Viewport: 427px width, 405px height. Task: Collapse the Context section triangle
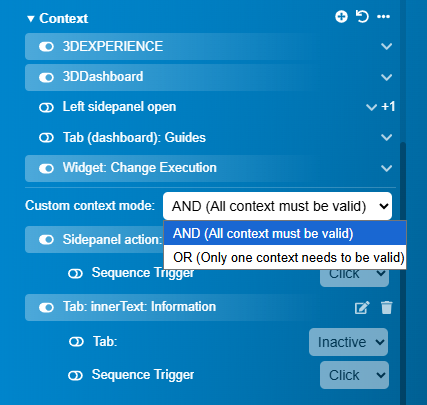coord(31,19)
